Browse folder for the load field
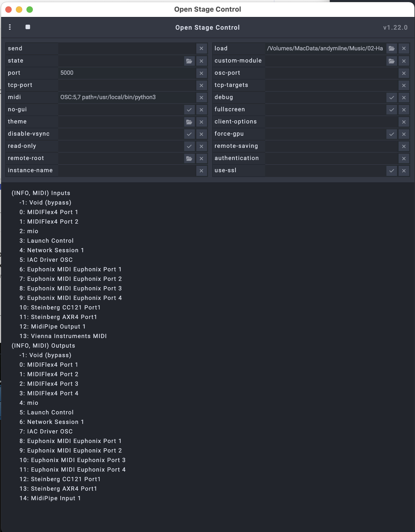415x532 pixels. (391, 48)
